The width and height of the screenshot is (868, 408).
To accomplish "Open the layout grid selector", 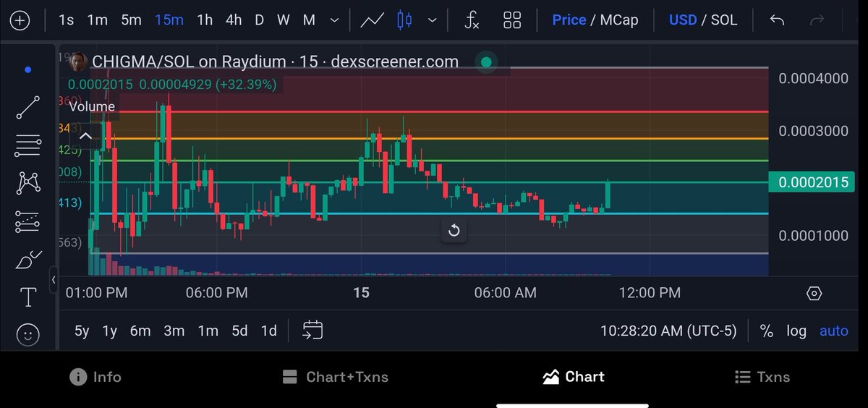I will point(512,20).
